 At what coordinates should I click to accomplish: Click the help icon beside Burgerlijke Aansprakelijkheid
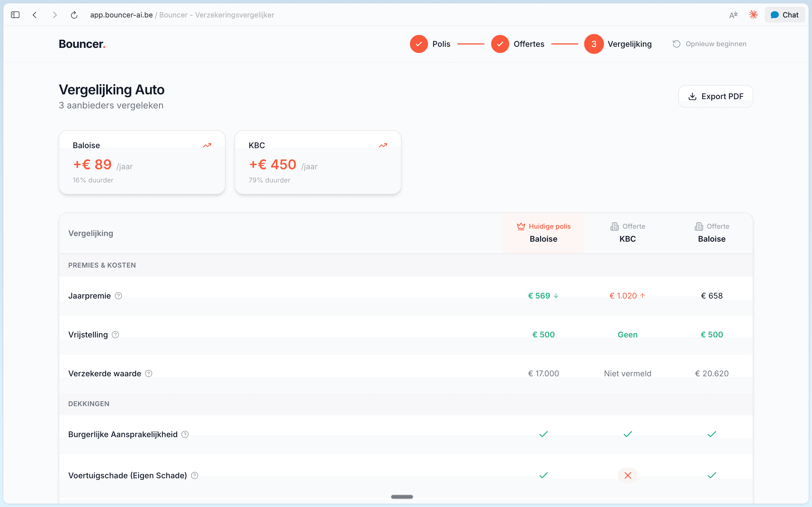tap(185, 434)
